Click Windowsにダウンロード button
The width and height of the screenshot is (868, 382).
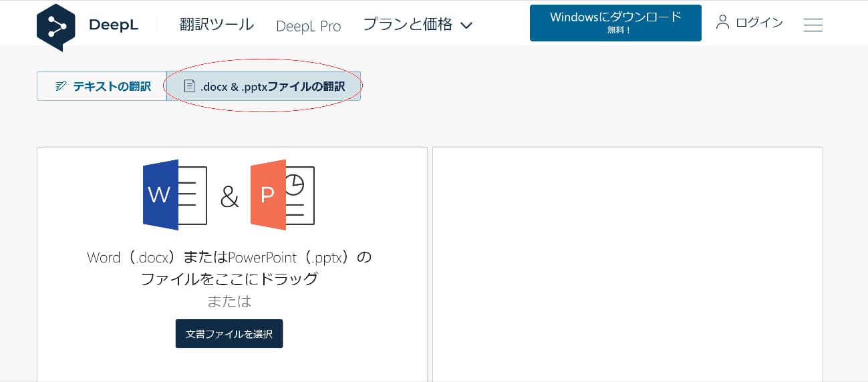point(615,23)
